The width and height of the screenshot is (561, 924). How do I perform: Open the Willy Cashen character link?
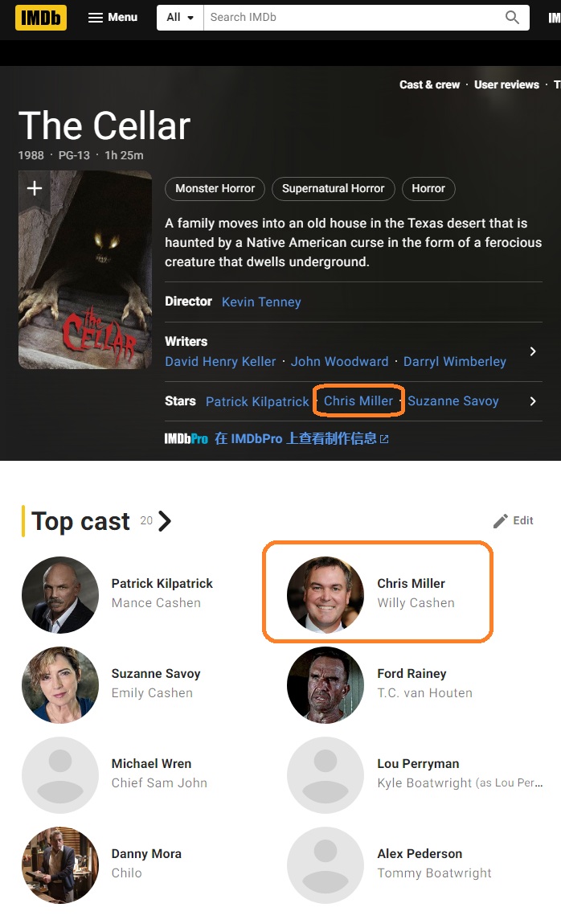click(x=416, y=603)
